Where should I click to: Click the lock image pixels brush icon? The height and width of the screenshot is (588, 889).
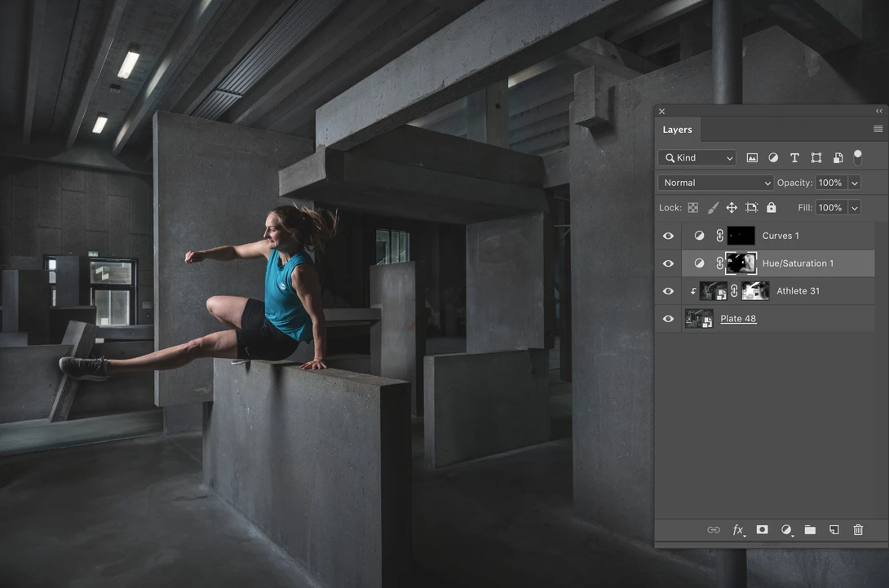(x=713, y=207)
